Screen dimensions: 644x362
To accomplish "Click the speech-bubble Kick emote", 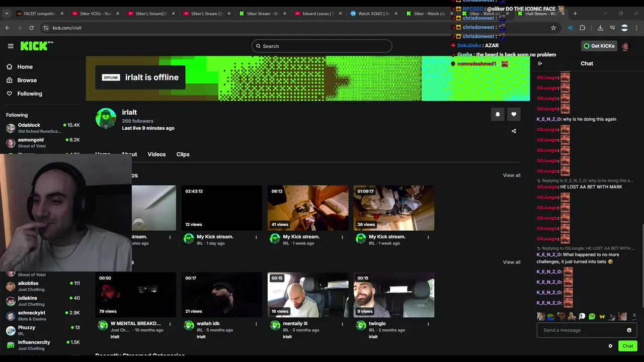I will pyautogui.click(x=582, y=316).
